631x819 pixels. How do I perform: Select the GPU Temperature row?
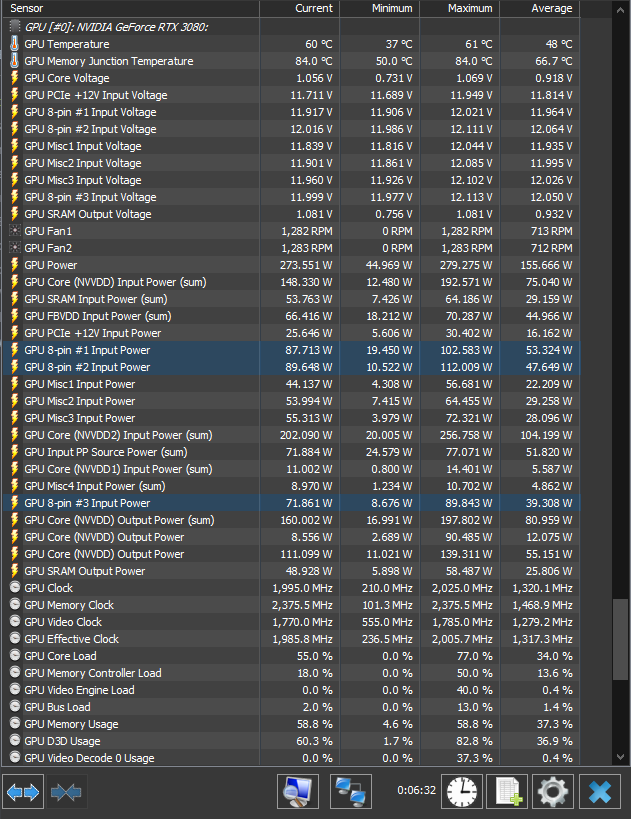coord(291,44)
